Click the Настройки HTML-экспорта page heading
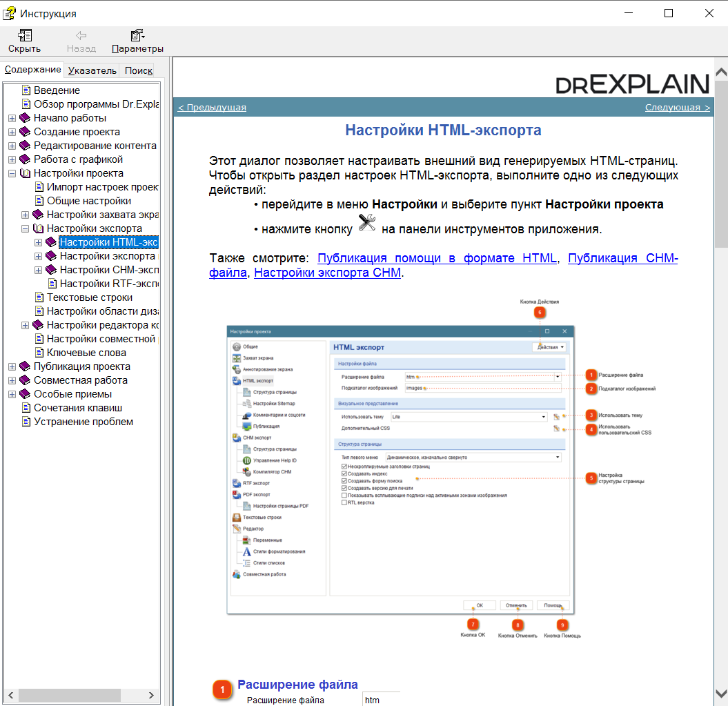This screenshot has width=728, height=706. point(443,130)
